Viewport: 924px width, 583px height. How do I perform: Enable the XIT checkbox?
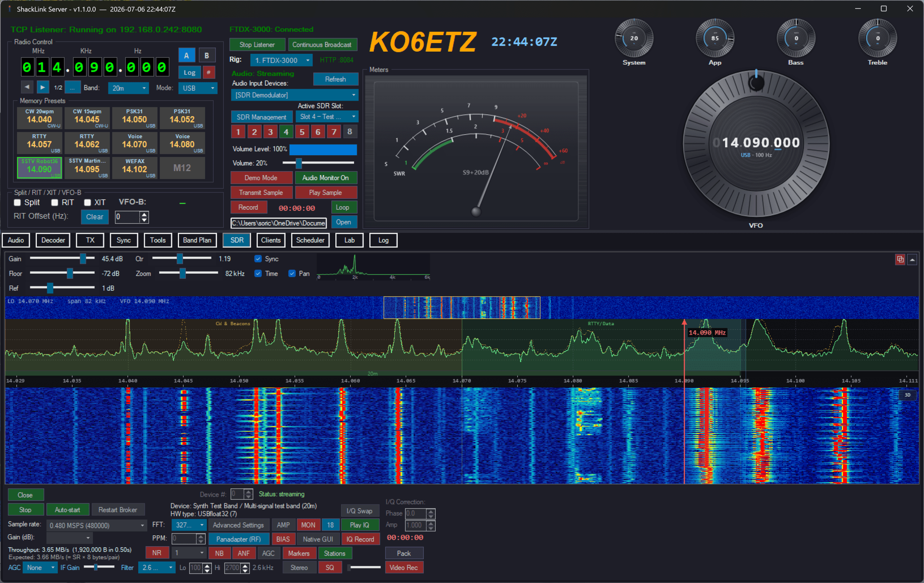point(87,203)
